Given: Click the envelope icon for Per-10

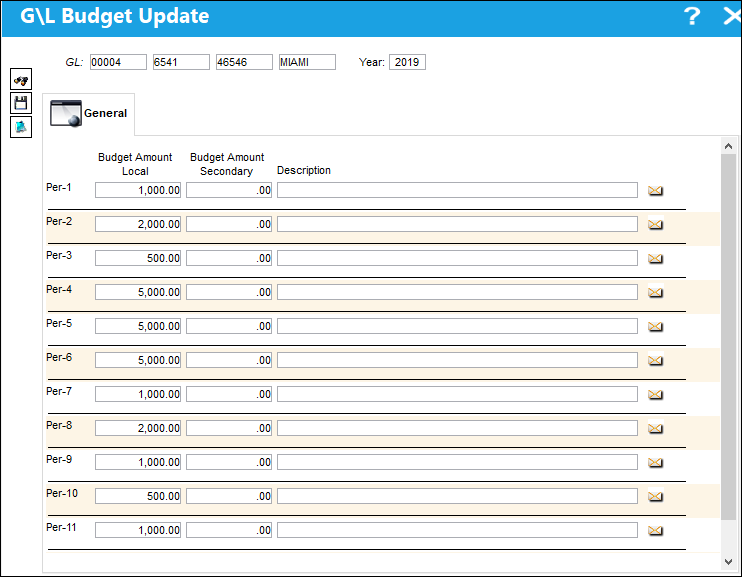Looking at the screenshot, I should pyautogui.click(x=655, y=497).
